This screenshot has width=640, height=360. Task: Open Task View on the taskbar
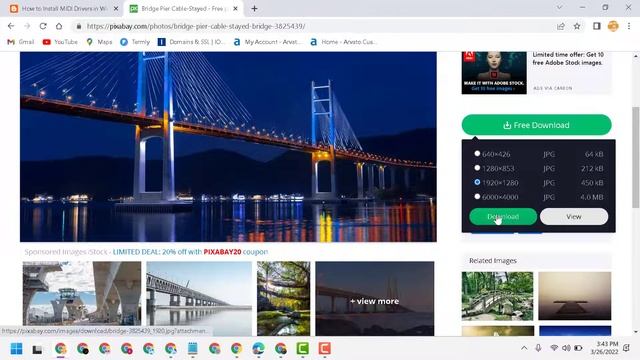[38, 349]
